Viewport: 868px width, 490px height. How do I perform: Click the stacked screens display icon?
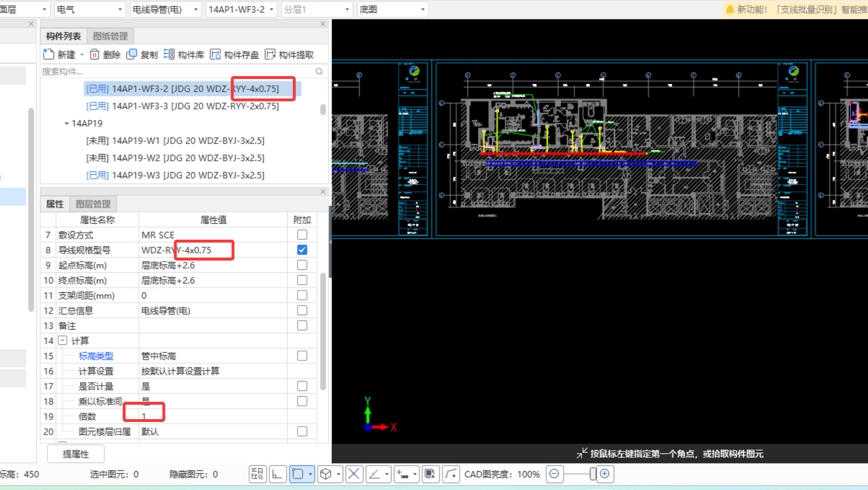tap(430, 474)
